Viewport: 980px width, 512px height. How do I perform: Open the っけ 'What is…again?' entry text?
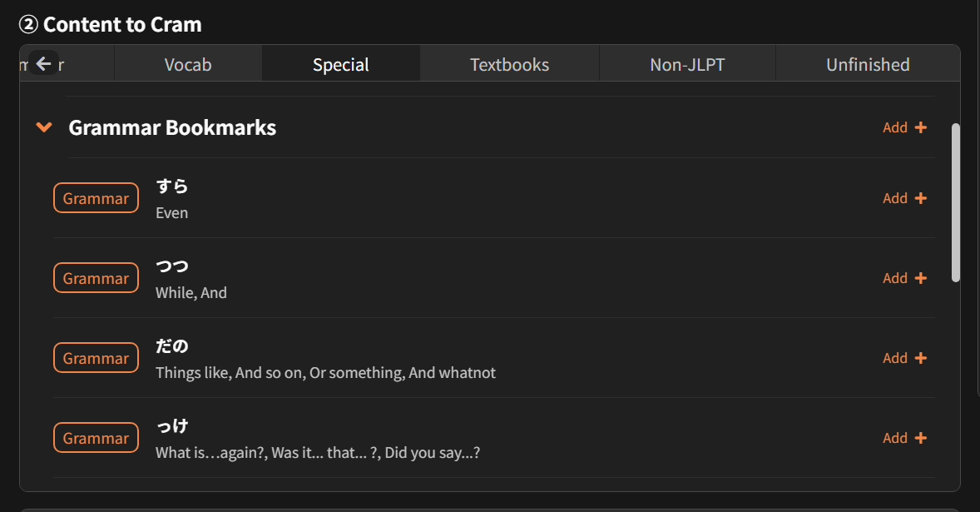(x=318, y=453)
